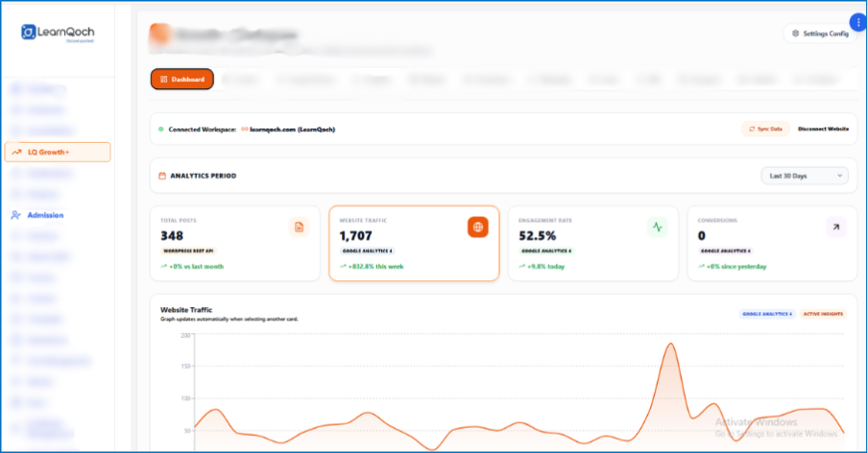
Task: Open Admission in sidebar
Action: coord(45,215)
